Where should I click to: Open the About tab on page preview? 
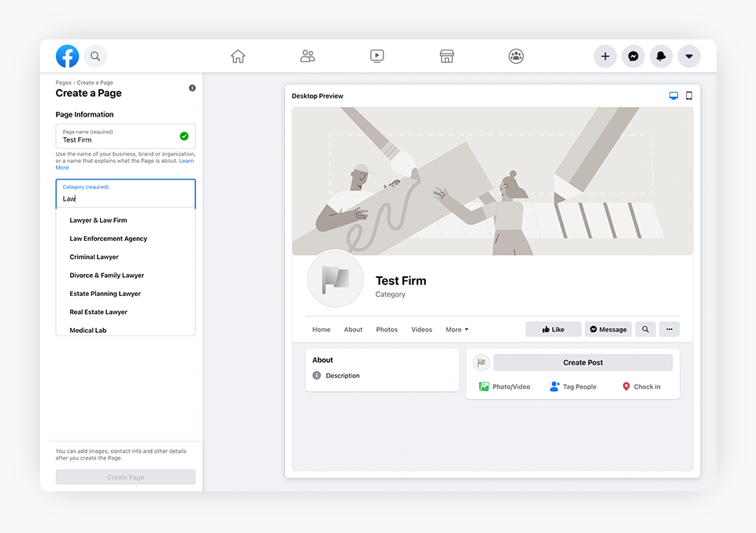pyautogui.click(x=353, y=330)
